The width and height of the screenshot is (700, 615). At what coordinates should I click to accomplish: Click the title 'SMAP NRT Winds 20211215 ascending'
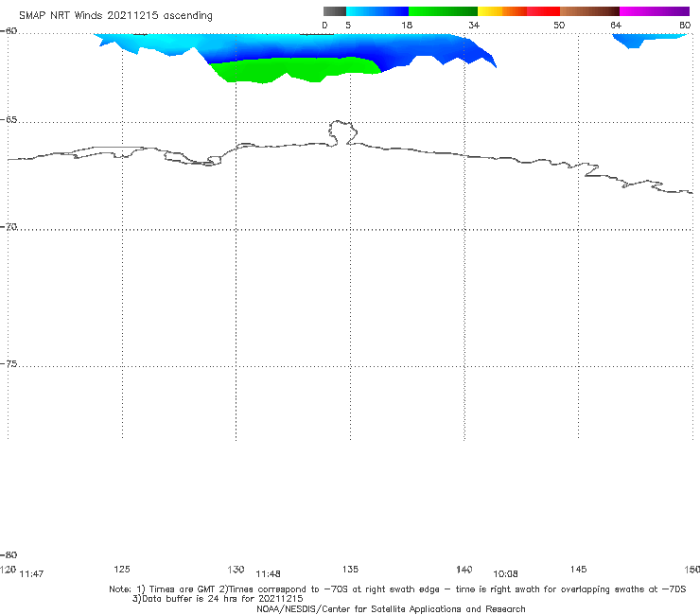pyautogui.click(x=115, y=16)
